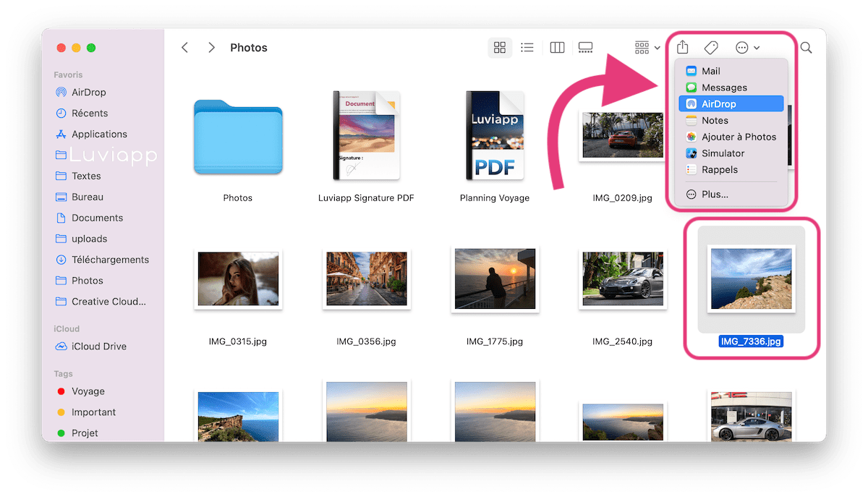Open Textes folder in sidebar
This screenshot has height=497, width=868.
[x=103, y=177]
